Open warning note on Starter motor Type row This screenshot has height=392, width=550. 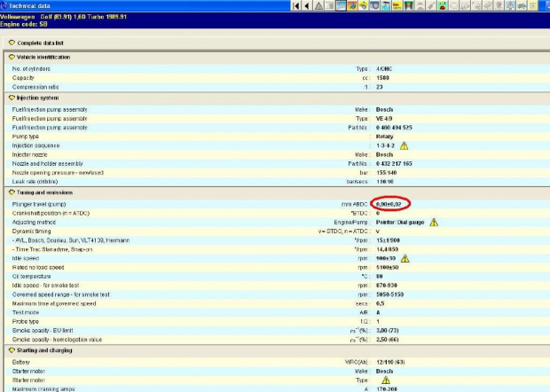(386, 380)
